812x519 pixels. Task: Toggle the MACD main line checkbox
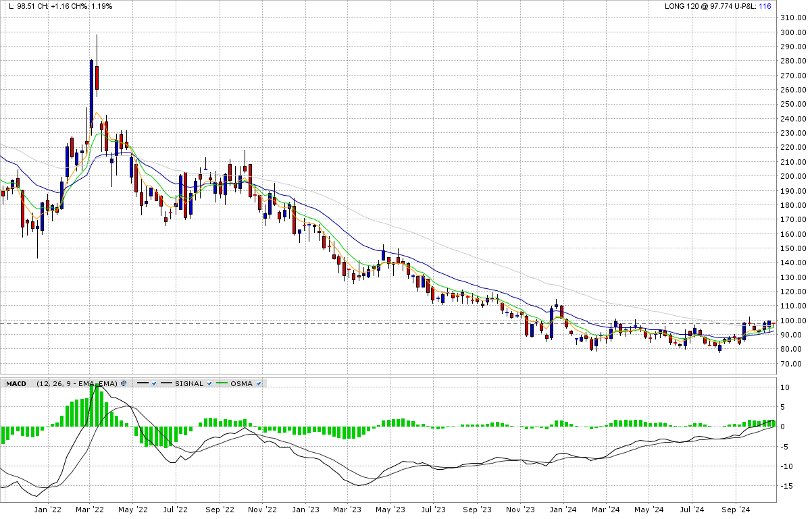(x=154, y=383)
